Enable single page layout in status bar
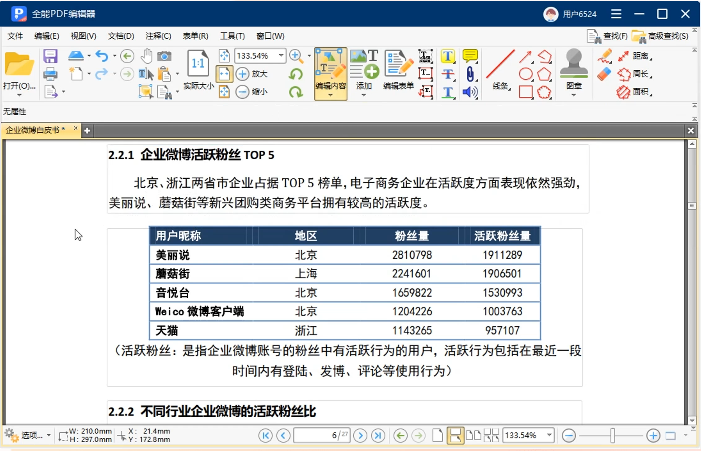The width and height of the screenshot is (701, 451). click(x=438, y=435)
